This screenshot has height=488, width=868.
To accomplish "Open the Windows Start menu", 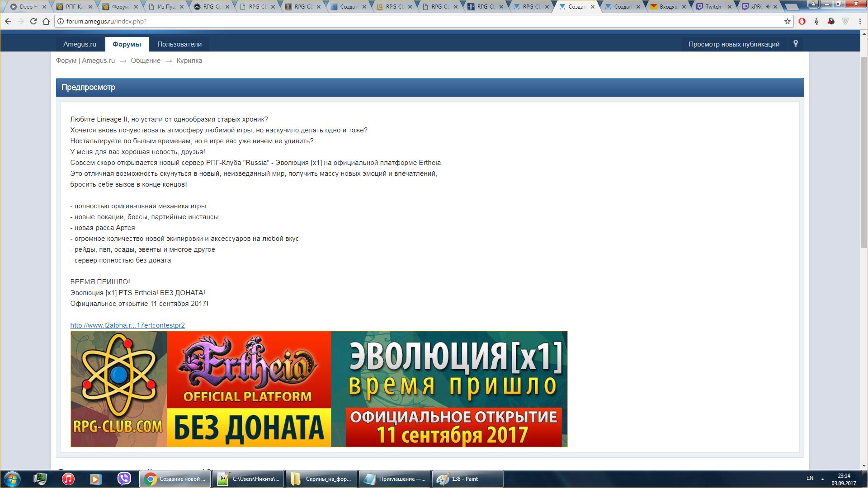I will 12,479.
